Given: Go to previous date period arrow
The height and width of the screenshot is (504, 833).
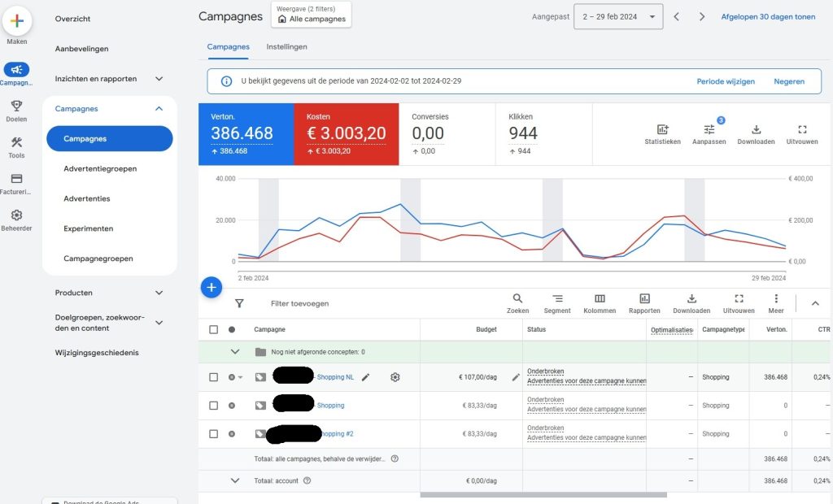Looking at the screenshot, I should click(x=676, y=16).
